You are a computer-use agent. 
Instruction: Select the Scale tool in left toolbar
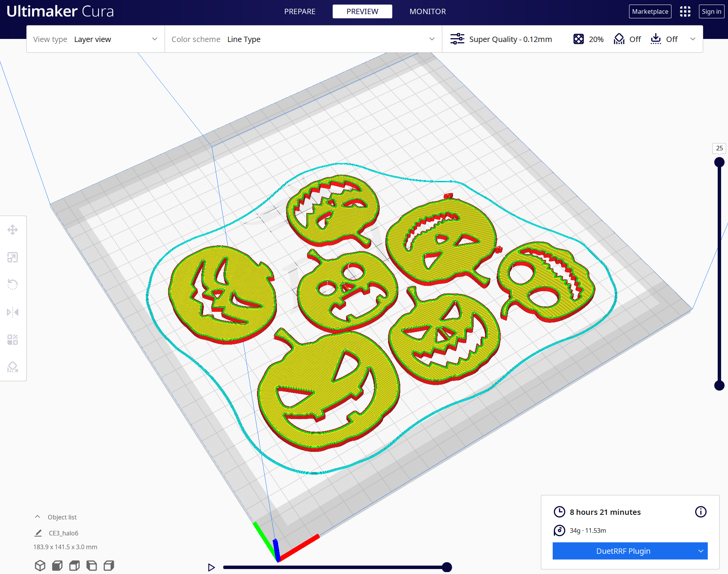coord(13,257)
